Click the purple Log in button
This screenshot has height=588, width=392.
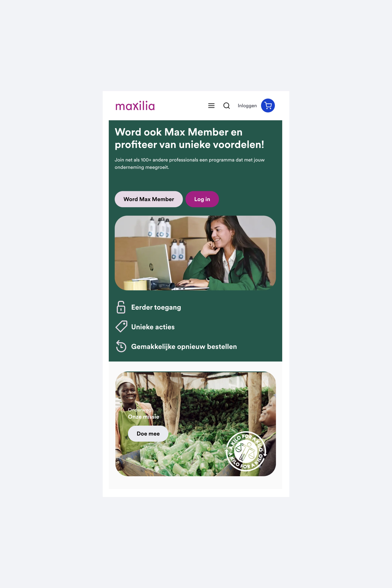(202, 199)
